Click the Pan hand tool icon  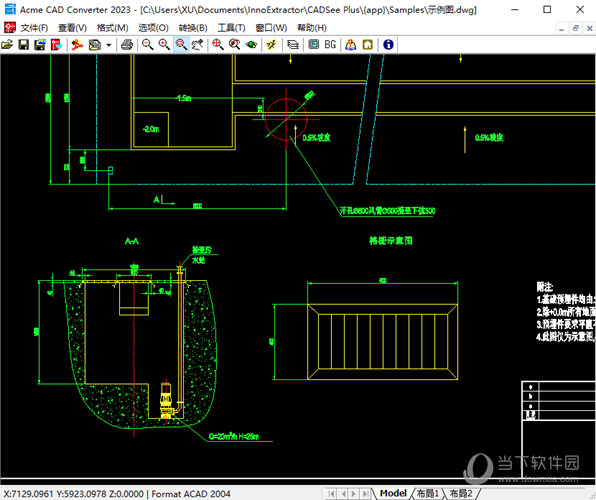198,45
